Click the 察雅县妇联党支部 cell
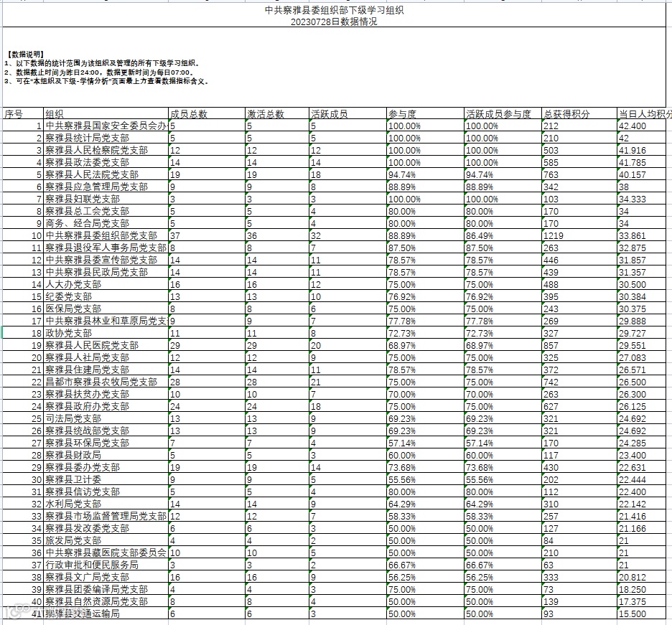The width and height of the screenshot is (672, 625). (106, 199)
